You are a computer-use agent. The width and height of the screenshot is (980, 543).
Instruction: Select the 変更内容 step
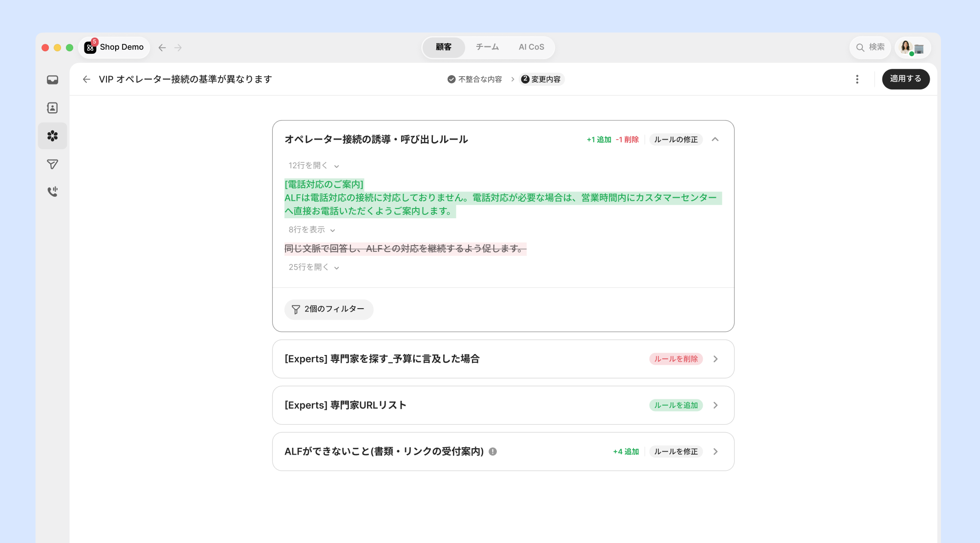point(541,79)
